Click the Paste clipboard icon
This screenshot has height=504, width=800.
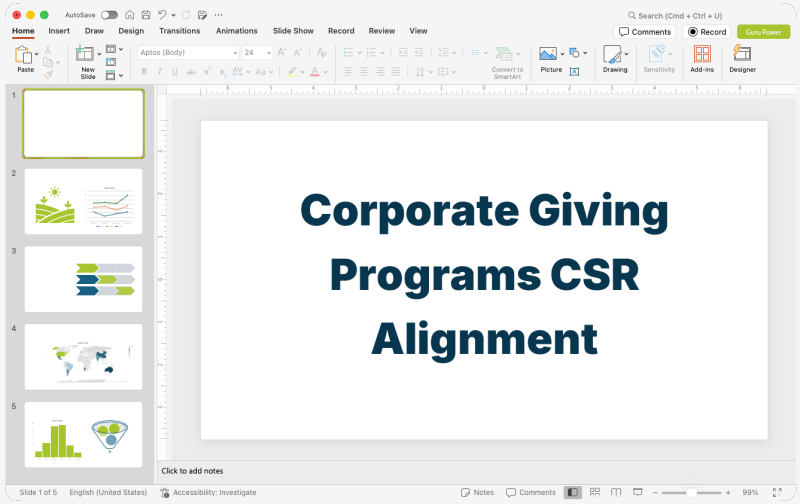coord(22,55)
